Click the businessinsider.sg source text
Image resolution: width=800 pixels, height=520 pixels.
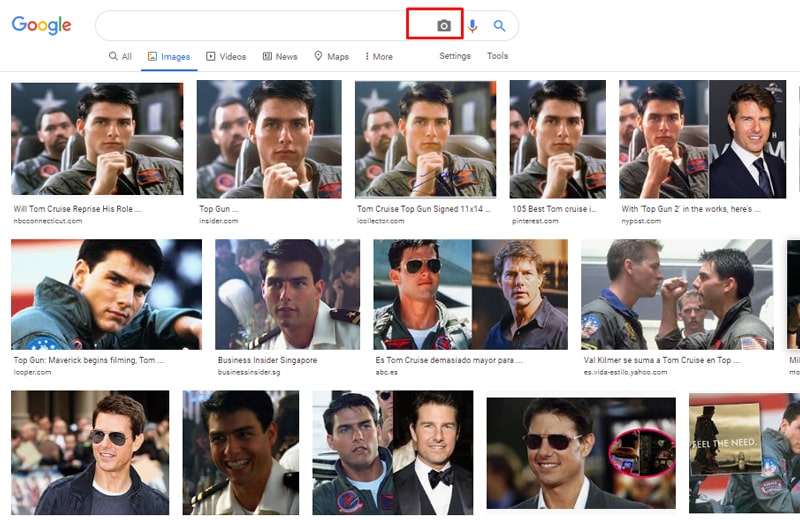pos(248,372)
